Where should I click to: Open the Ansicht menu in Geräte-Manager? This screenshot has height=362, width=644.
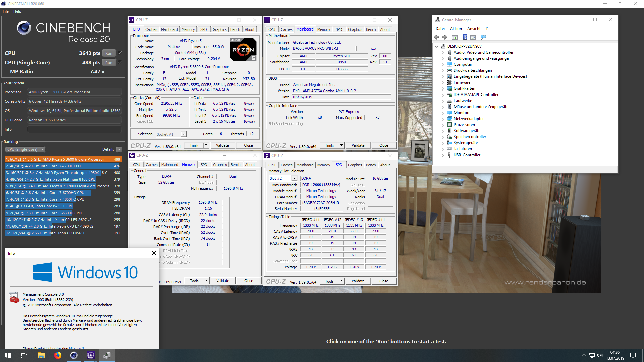click(x=474, y=29)
